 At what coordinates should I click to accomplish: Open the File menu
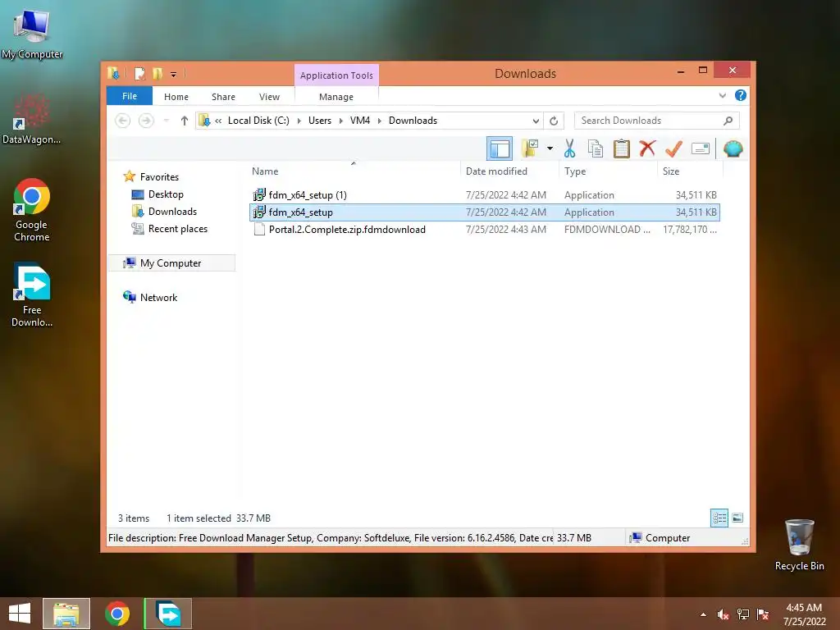[130, 96]
